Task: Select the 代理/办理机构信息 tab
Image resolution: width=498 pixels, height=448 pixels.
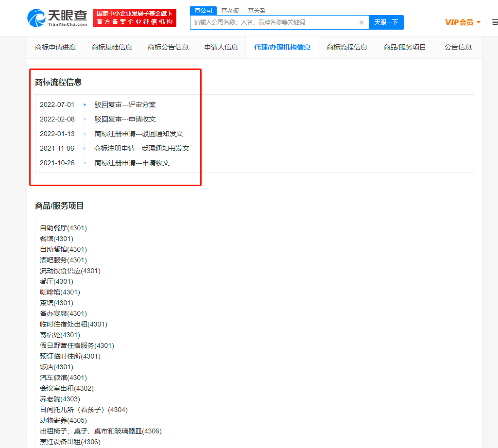Action: pyautogui.click(x=282, y=47)
